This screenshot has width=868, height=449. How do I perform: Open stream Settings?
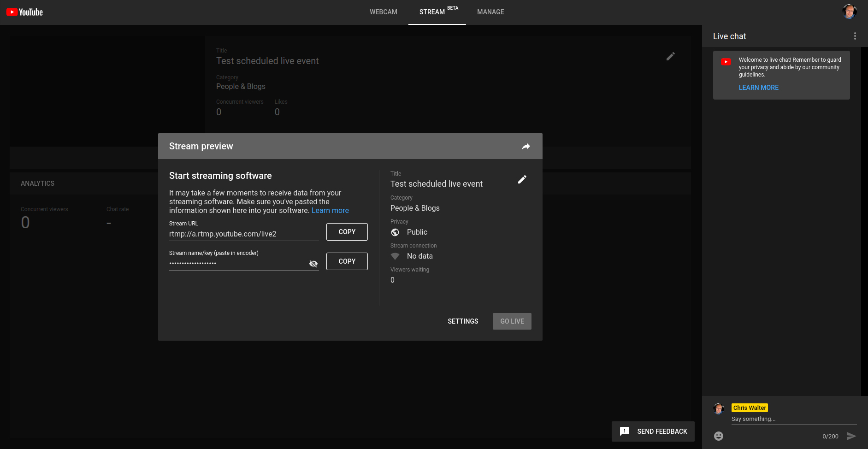[463, 321]
